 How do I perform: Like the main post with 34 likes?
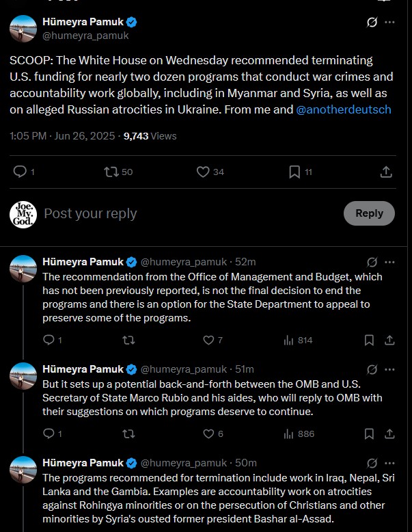(203, 172)
